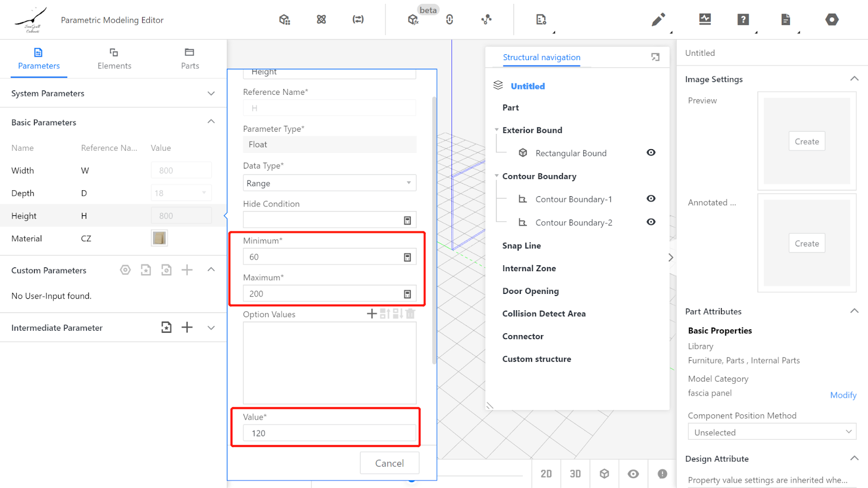Open calculator for Minimum field

point(407,257)
